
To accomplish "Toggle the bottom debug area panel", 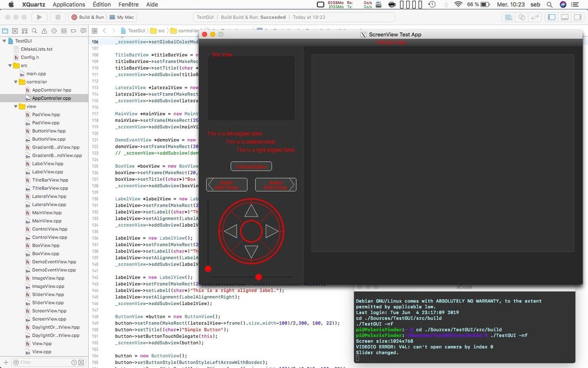I will tap(563, 17).
